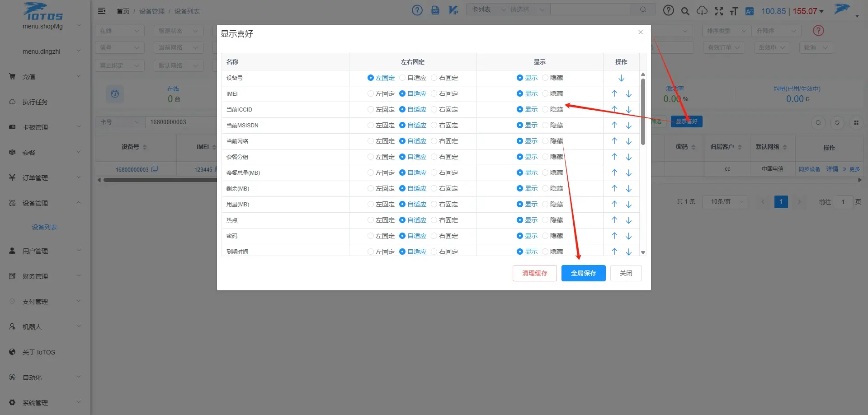Screen dimensions: 868x415
Task: Expand the 财务管理 sidebar menu
Action: [45, 276]
